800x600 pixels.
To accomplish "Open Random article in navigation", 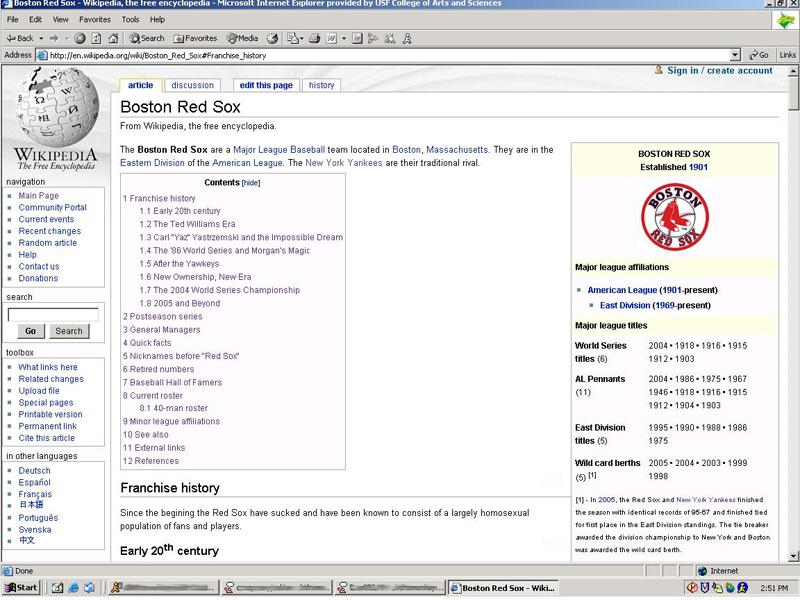I will (47, 243).
